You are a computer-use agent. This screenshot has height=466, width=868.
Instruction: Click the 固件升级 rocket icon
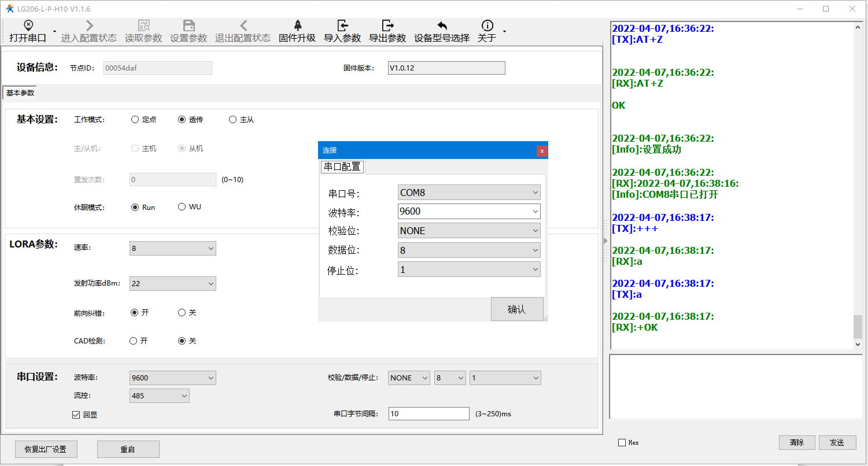(297, 25)
